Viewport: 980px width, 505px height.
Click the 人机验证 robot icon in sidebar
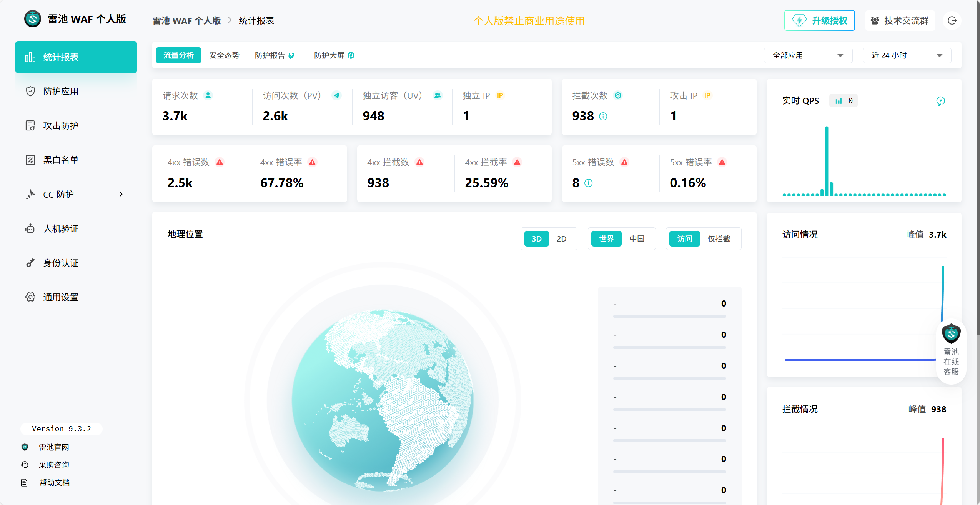pos(30,229)
